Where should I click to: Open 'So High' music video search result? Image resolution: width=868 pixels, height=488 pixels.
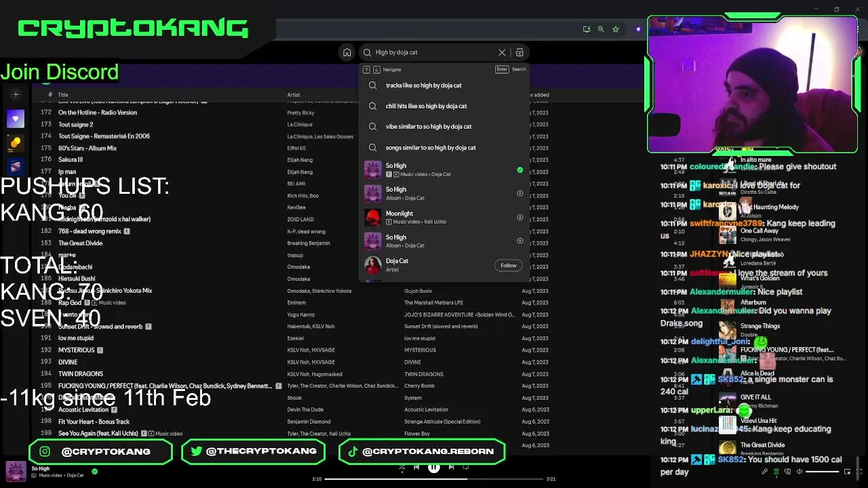[x=444, y=169]
